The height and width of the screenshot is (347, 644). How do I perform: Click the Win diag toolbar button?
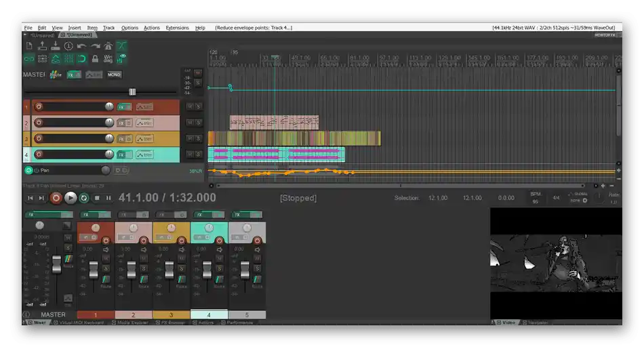(108, 59)
